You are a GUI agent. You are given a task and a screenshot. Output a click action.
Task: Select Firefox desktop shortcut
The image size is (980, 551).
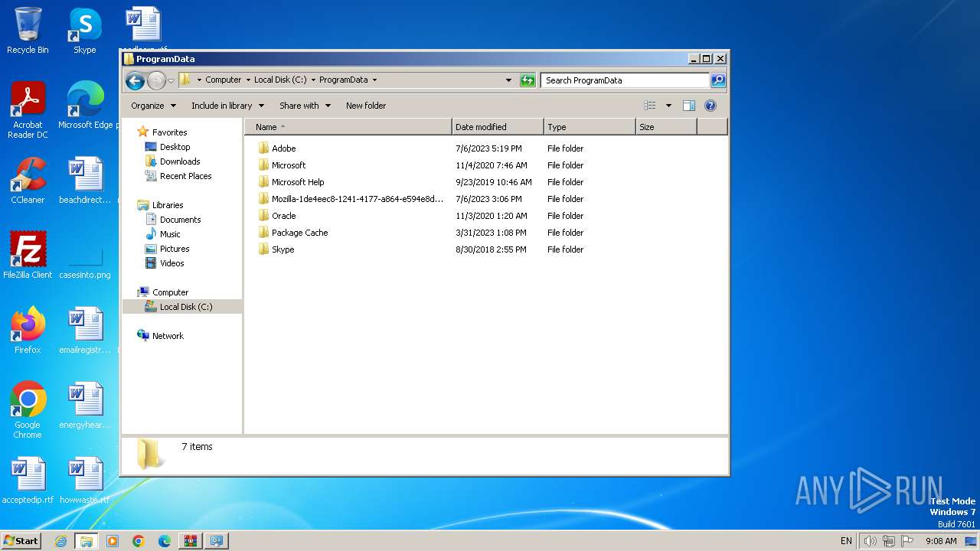[28, 331]
